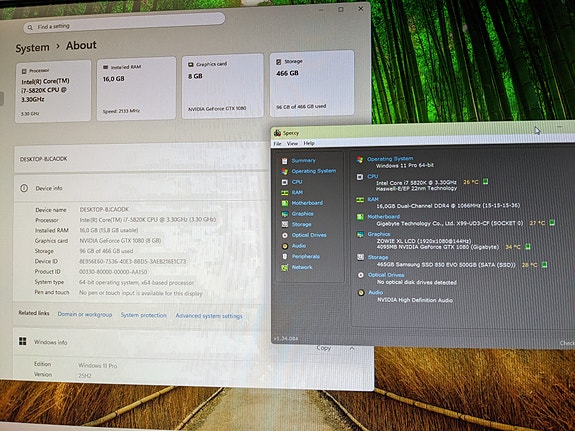Open the Speccy File menu
The height and width of the screenshot is (431, 575).
coord(278,143)
